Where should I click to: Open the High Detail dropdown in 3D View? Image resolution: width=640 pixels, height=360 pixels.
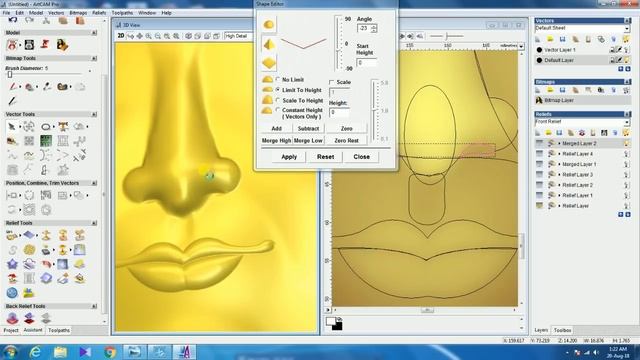coord(237,36)
